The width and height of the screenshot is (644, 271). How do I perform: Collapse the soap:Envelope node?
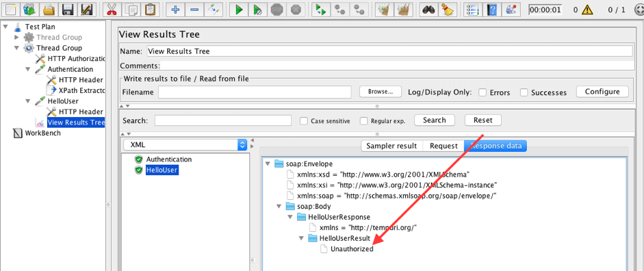coord(268,164)
